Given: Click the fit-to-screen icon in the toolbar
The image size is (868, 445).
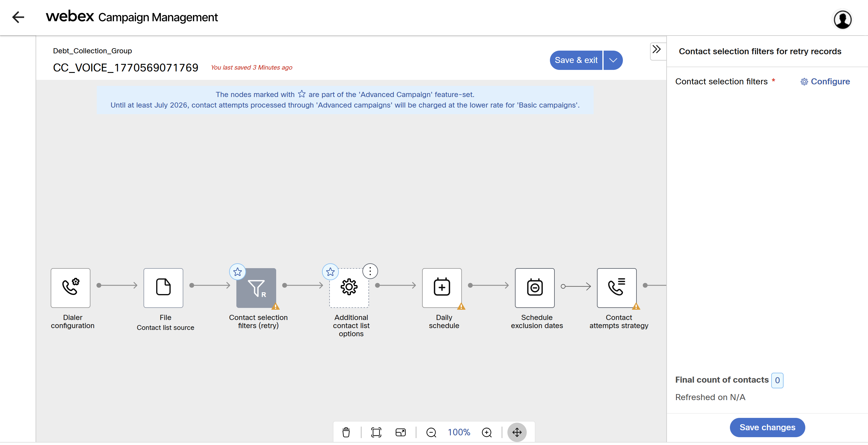Looking at the screenshot, I should 376,432.
